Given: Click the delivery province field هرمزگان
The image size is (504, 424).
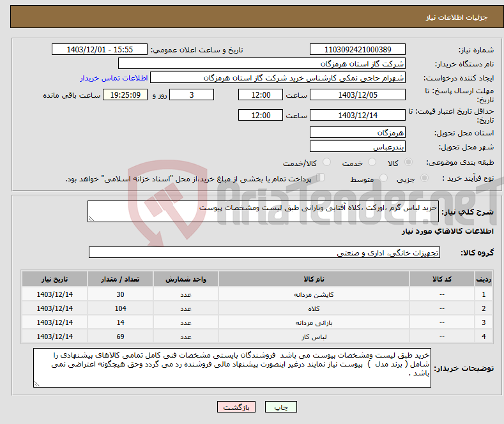Looking at the screenshot, I should coord(358,132).
